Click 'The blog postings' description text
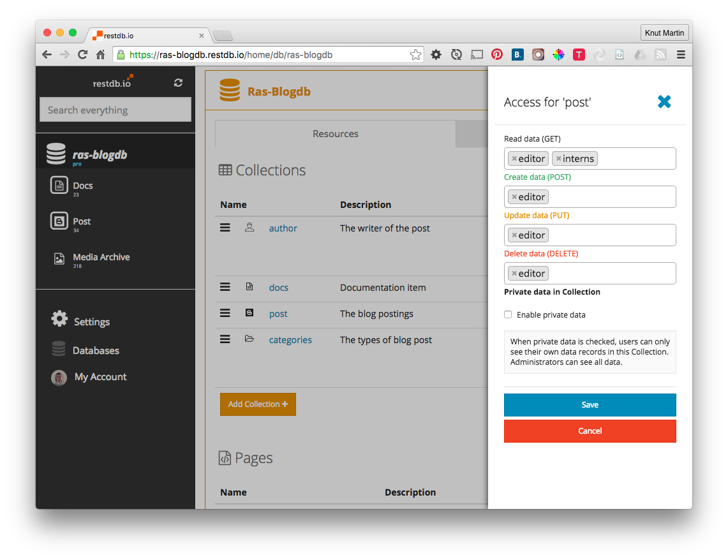The width and height of the screenshot is (728, 560). click(376, 314)
